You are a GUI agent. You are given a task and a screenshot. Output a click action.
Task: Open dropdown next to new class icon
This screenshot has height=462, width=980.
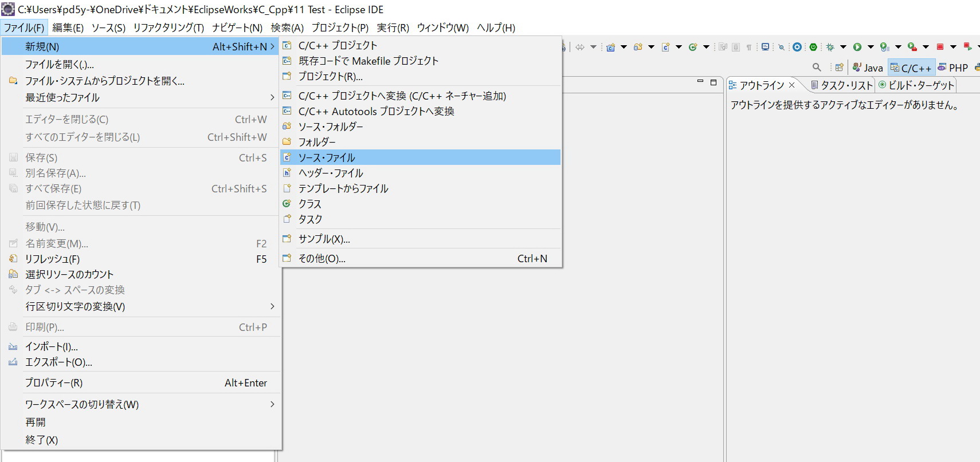[x=706, y=47]
